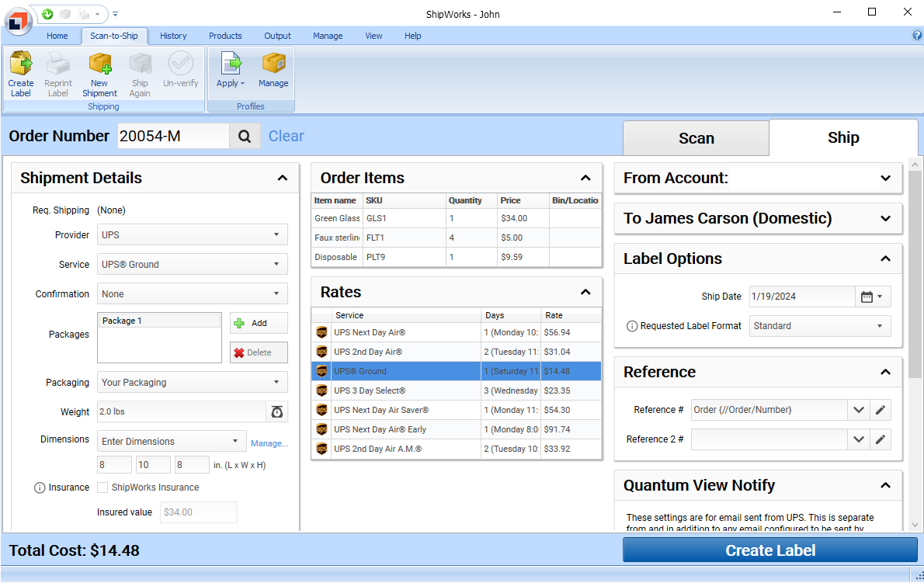The image size is (924, 583).
Task: Open the History ribbon tab
Action: coord(173,36)
